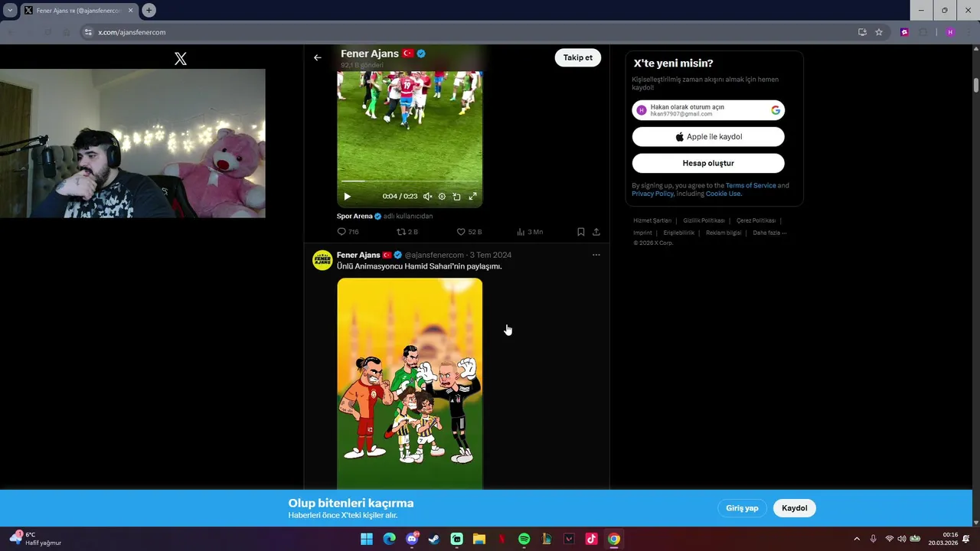Open Reklam bilgisi footer link
The height and width of the screenshot is (551, 980).
[724, 233]
